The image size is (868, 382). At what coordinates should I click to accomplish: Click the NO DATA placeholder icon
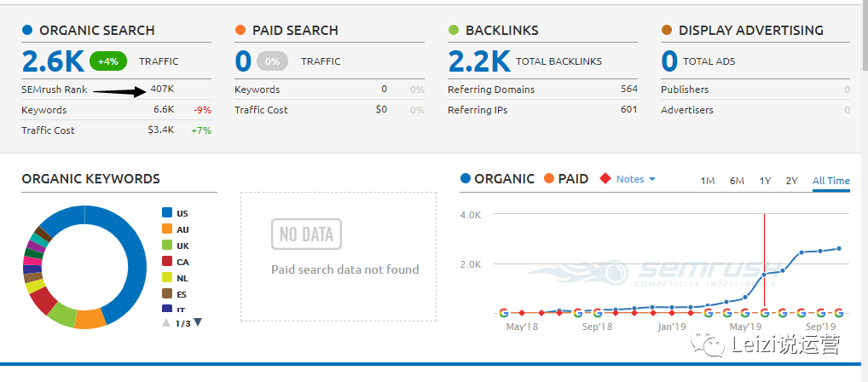coord(306,234)
